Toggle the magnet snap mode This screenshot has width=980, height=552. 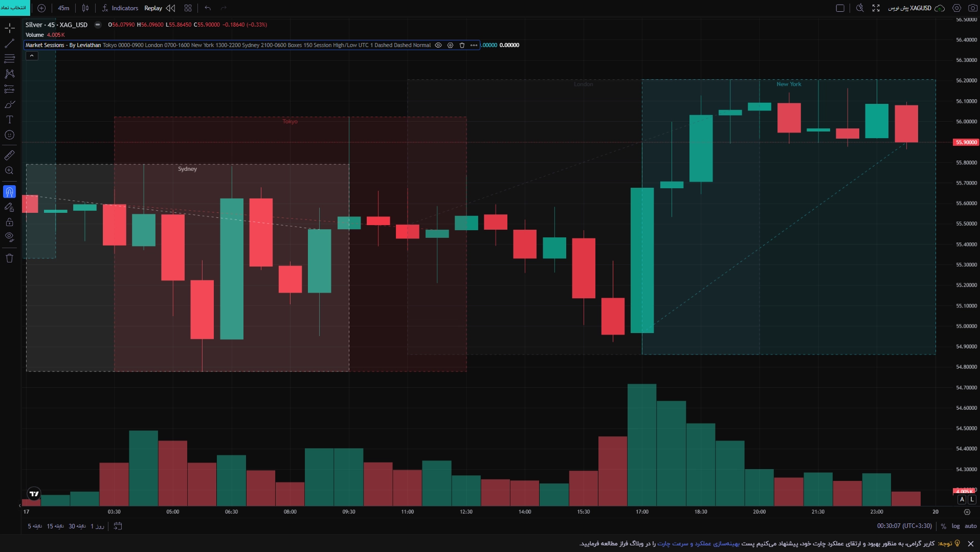9,192
